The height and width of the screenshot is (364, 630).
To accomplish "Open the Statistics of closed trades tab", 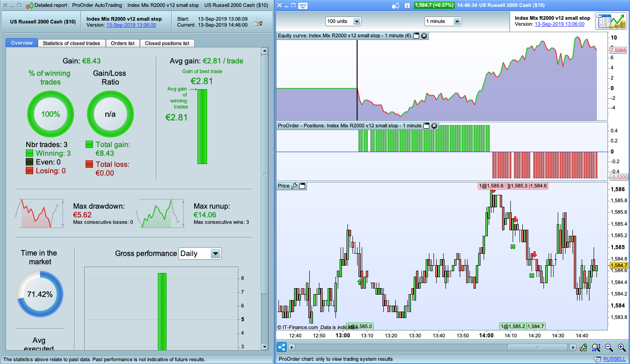I will [71, 43].
